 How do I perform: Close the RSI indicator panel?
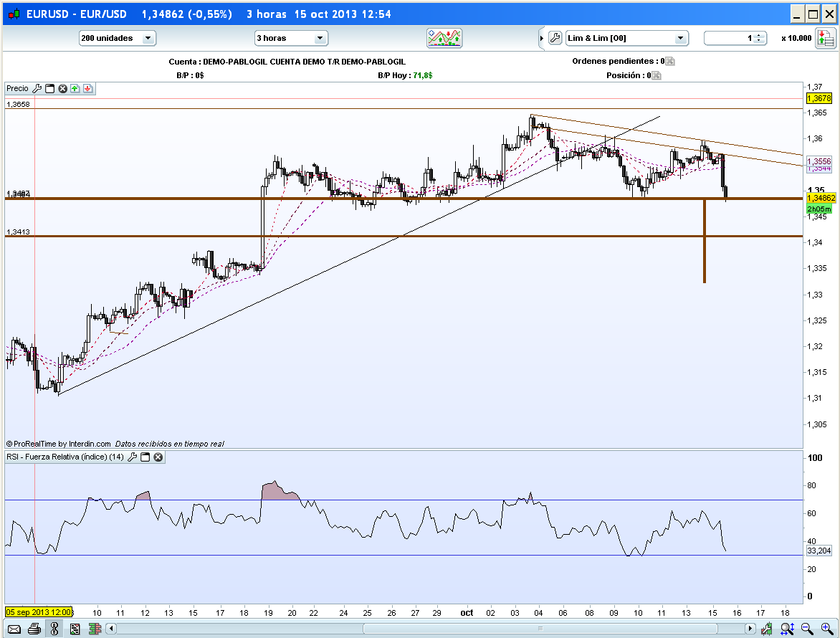[x=158, y=457]
